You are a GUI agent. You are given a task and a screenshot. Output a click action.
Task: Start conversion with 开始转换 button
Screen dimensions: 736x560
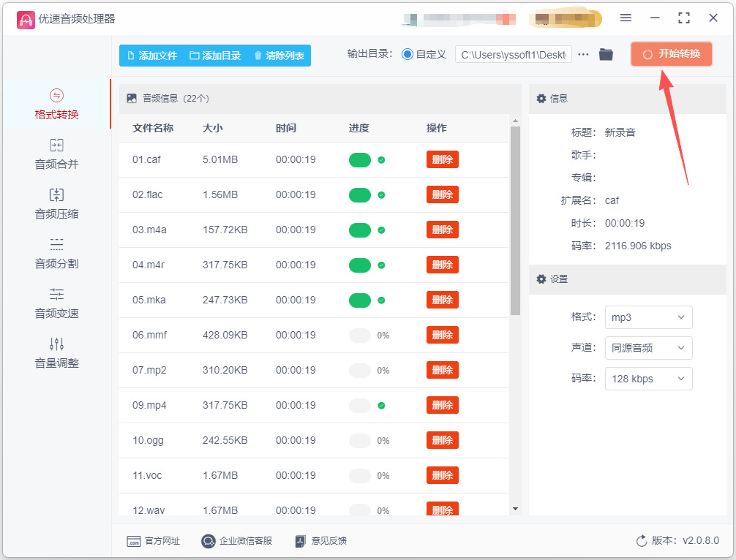pyautogui.click(x=672, y=54)
